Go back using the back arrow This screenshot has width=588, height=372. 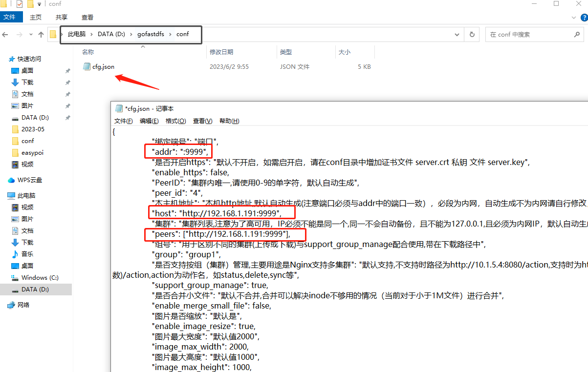(5, 35)
